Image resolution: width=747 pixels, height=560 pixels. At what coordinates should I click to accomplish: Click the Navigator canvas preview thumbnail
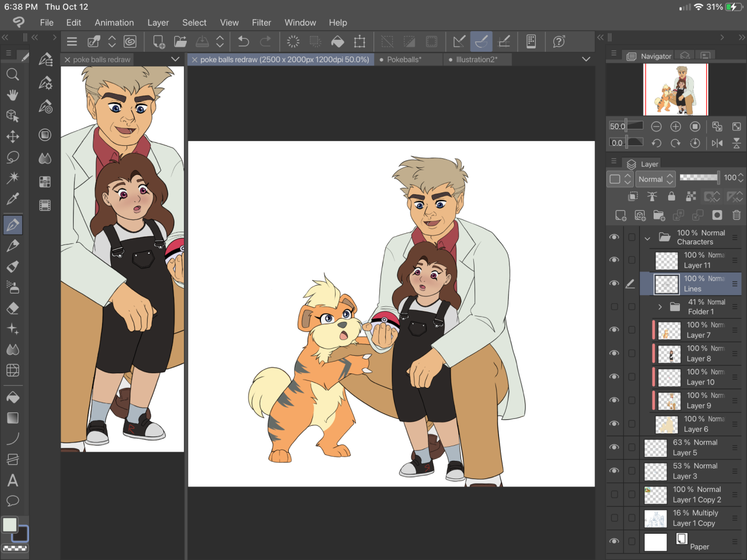[676, 89]
